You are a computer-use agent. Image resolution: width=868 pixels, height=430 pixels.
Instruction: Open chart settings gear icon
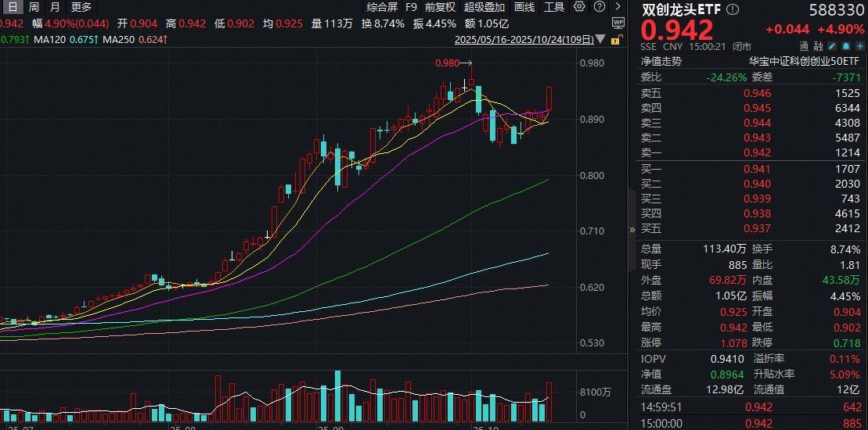coord(579,7)
